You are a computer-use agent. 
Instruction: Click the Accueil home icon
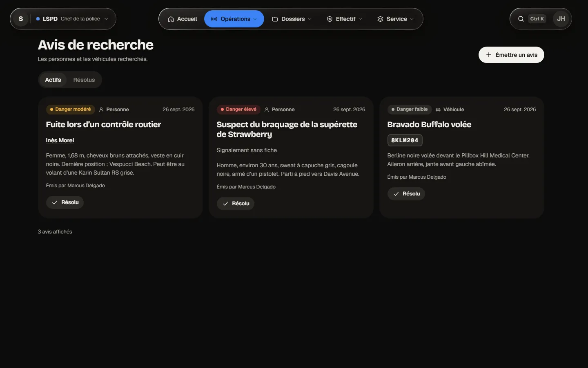[x=171, y=19]
